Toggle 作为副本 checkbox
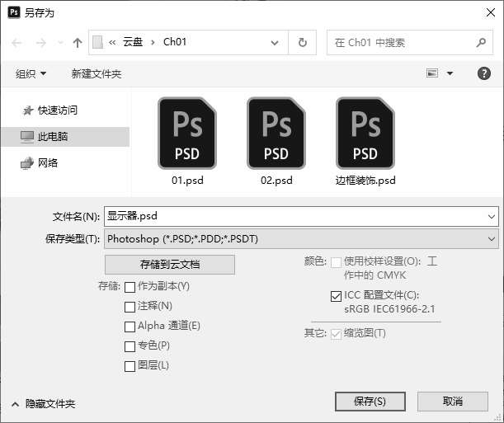Viewport: 504px width, 423px height. tap(130, 287)
